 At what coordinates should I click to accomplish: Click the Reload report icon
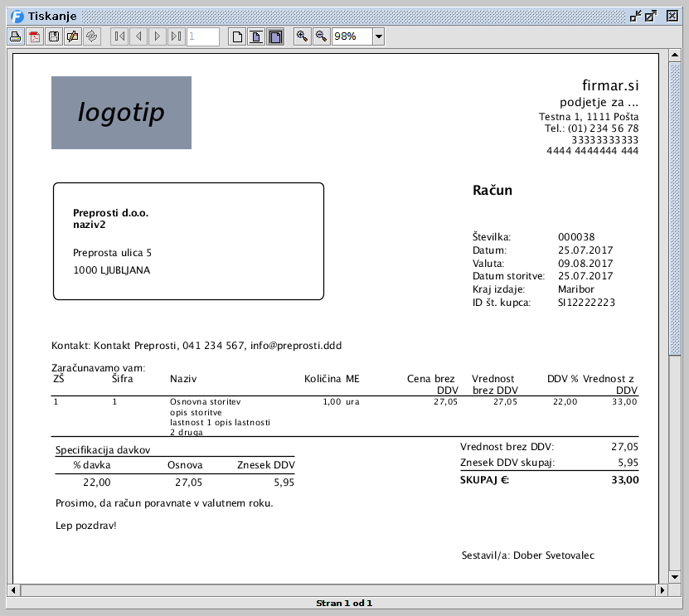pos(91,36)
